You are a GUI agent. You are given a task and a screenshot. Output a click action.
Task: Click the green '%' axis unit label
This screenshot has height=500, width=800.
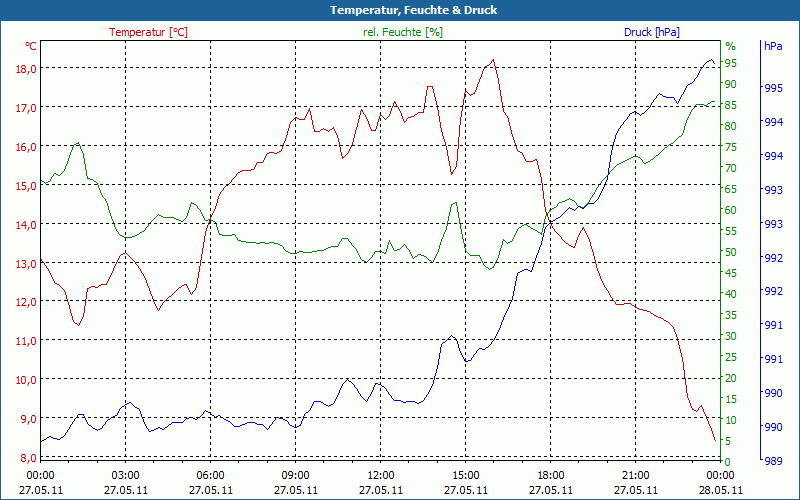(x=731, y=46)
